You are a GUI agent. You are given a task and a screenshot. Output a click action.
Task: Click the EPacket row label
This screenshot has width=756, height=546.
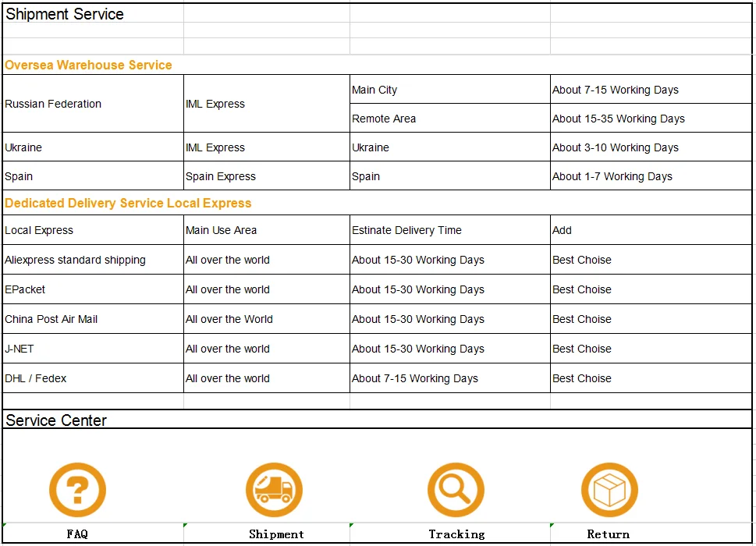[93, 289]
